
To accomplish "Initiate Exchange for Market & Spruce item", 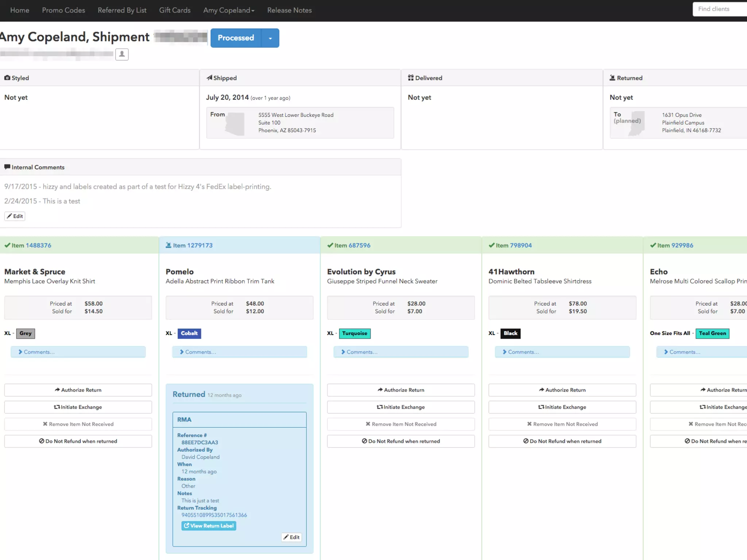I will (x=78, y=407).
